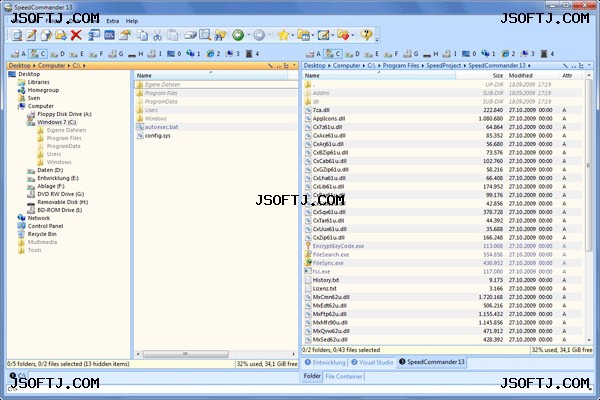This screenshot has width=600, height=400.
Task: Open the Extra menu
Action: pyautogui.click(x=112, y=21)
